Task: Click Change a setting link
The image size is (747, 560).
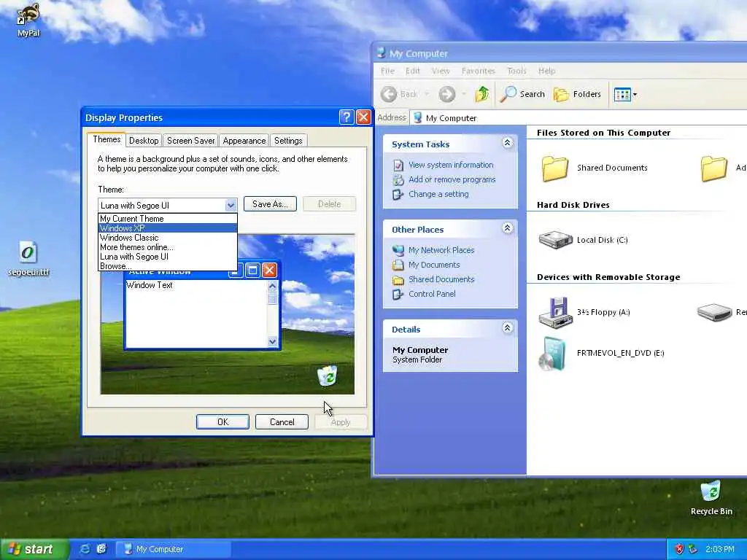Action: [438, 194]
